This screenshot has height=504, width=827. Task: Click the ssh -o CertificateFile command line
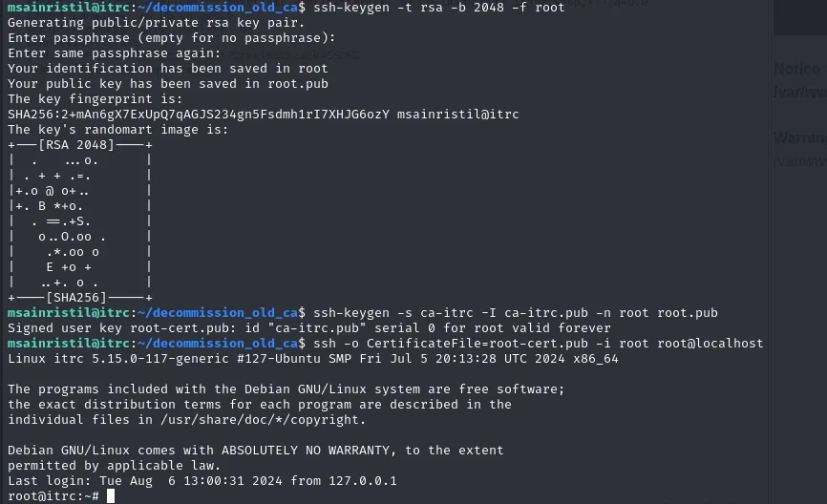(x=535, y=344)
